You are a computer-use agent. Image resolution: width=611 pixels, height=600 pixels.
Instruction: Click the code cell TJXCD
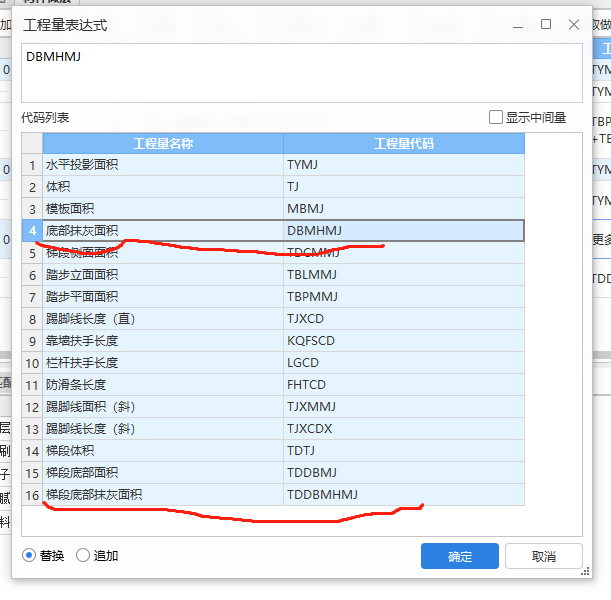click(x=404, y=319)
